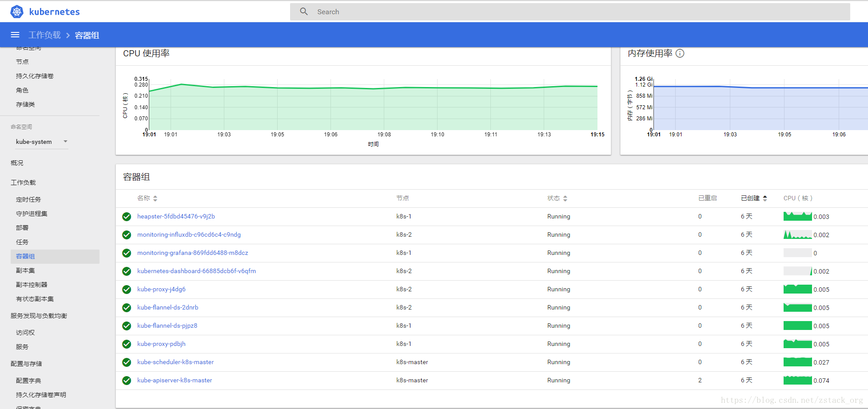This screenshot has width=868, height=409.
Task: Open 配置与存储 in sidebar
Action: click(26, 364)
